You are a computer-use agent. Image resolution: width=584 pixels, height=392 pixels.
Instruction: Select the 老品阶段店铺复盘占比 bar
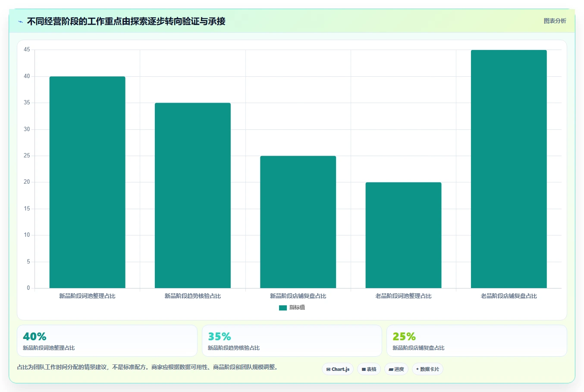tap(509, 169)
